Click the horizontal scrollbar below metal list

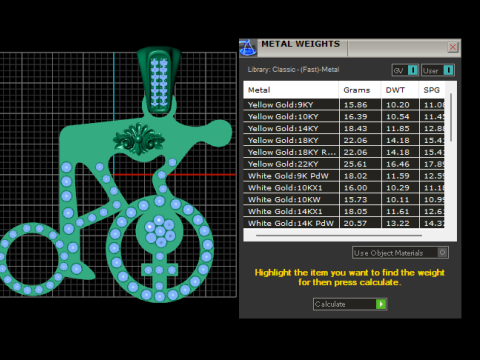[339, 235]
